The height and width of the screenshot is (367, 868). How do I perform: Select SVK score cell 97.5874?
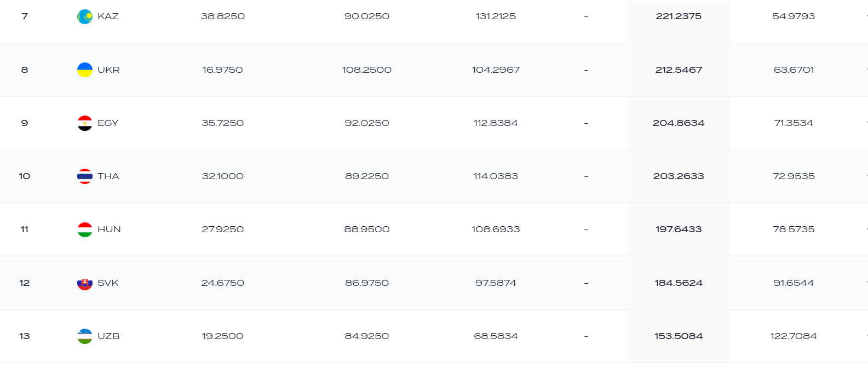click(496, 283)
